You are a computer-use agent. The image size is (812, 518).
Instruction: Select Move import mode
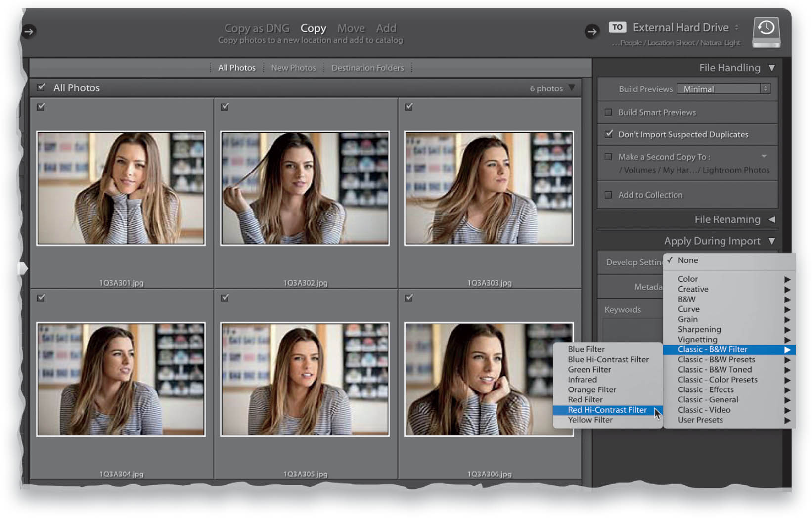coord(351,28)
